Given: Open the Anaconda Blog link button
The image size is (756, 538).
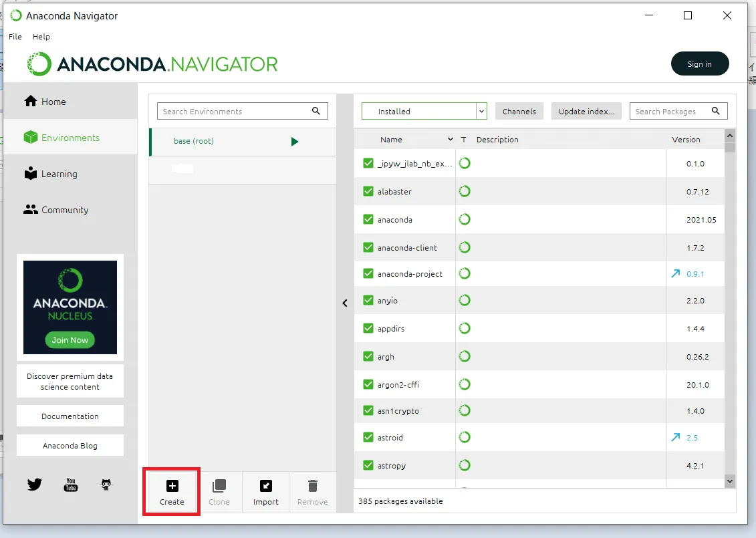Looking at the screenshot, I should pos(70,446).
